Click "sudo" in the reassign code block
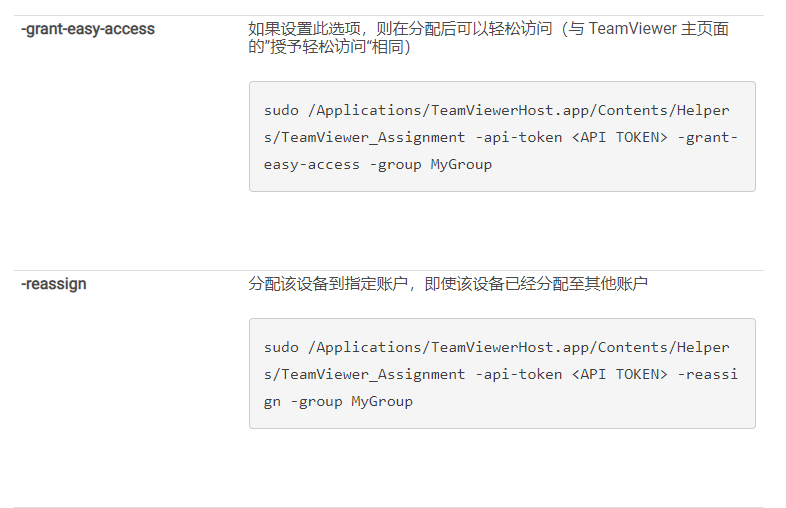The width and height of the screenshot is (786, 508). pos(281,347)
